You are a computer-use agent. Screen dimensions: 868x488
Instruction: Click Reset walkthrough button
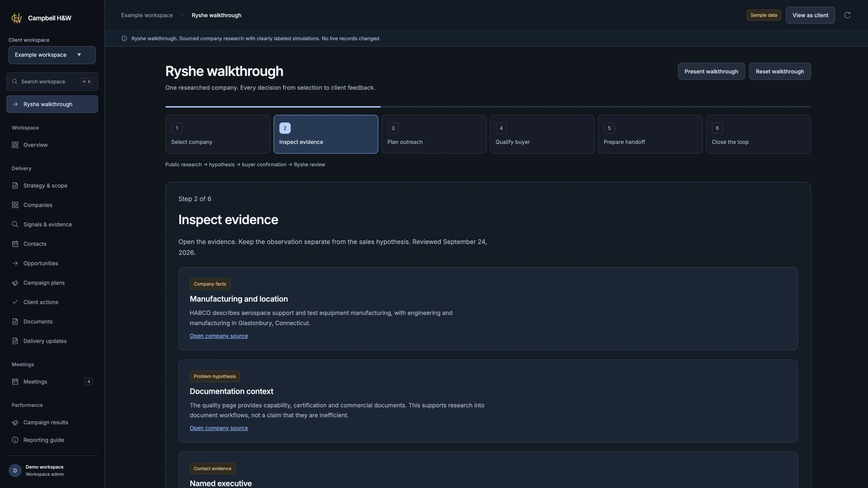(x=780, y=71)
